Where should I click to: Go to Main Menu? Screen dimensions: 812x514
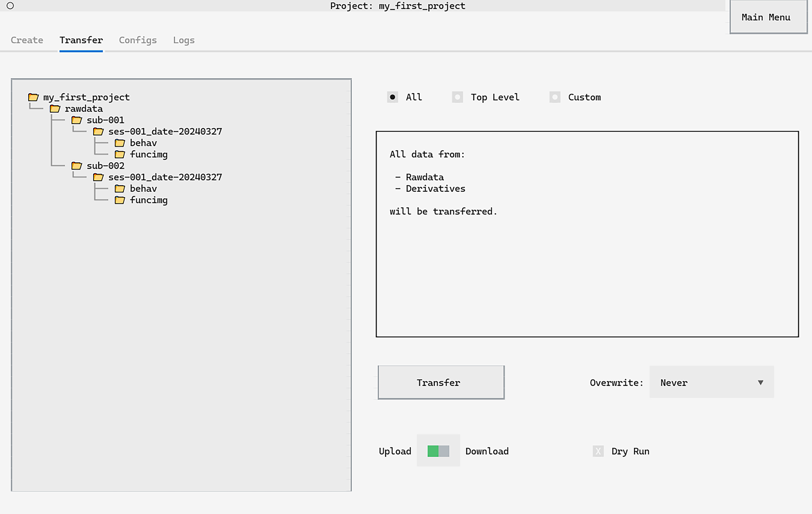766,17
